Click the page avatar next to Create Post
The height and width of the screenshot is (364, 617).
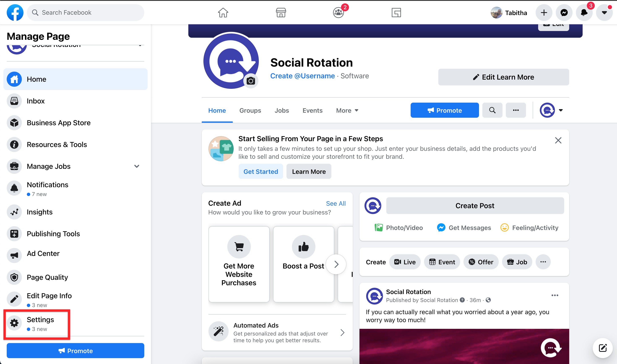point(373,205)
